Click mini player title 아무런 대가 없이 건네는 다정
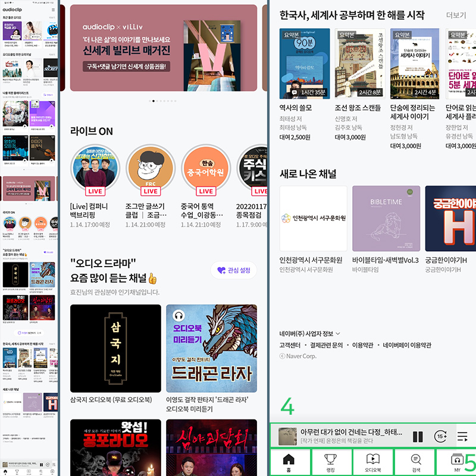The height and width of the screenshot is (476, 476). [x=351, y=432]
